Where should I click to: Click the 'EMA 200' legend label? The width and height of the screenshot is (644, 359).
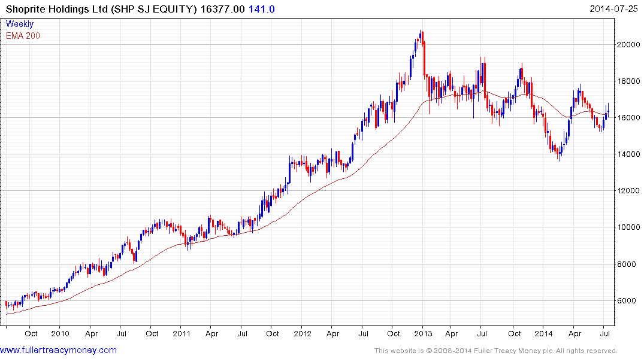23,36
